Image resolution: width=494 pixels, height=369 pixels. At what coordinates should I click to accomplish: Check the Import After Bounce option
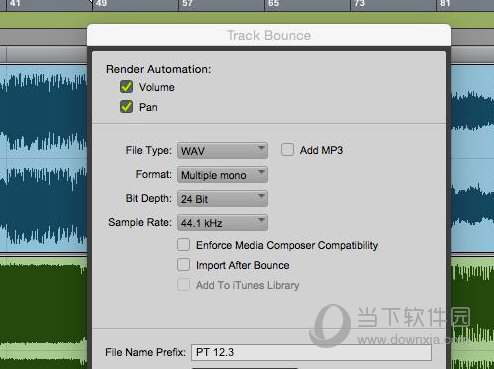183,265
